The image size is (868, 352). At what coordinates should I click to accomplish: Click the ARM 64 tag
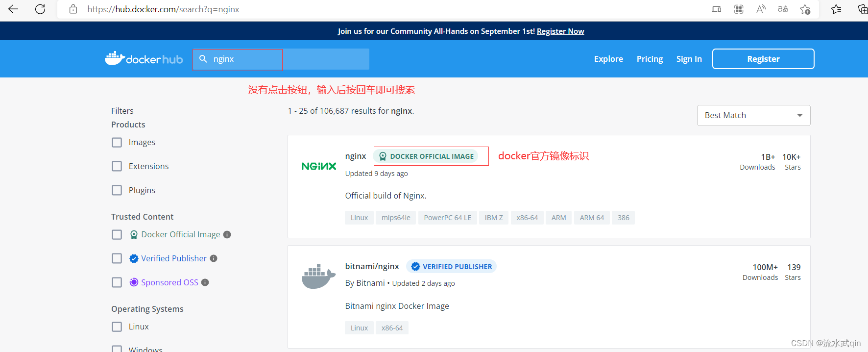pos(592,218)
